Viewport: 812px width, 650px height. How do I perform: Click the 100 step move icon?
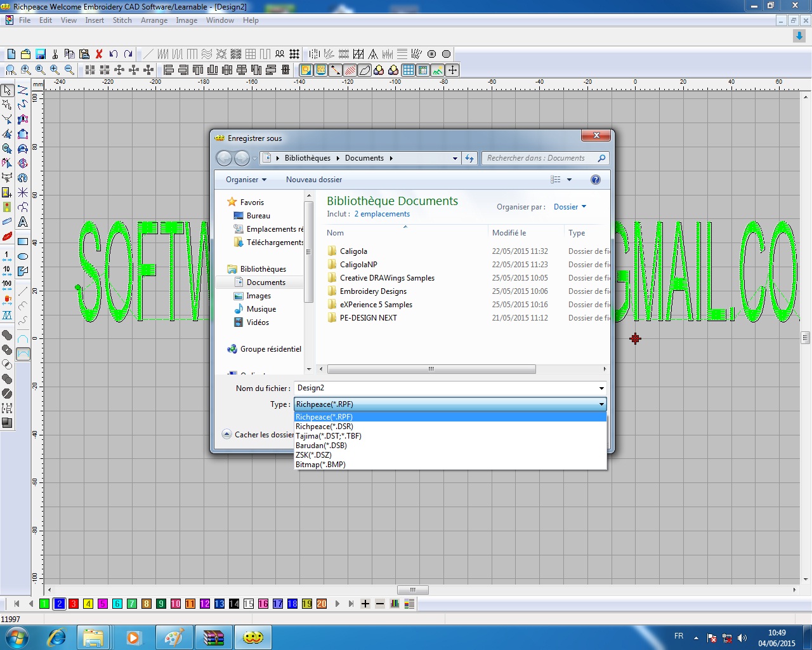click(7, 286)
